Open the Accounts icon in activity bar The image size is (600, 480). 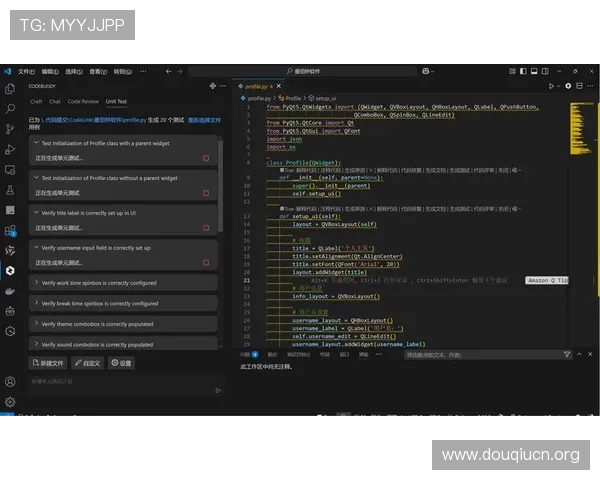(x=10, y=382)
